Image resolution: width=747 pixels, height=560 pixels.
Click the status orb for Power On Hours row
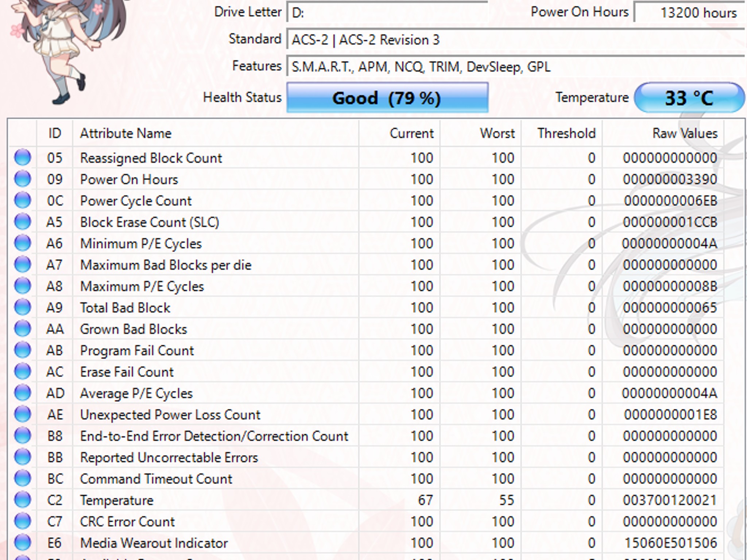(23, 179)
